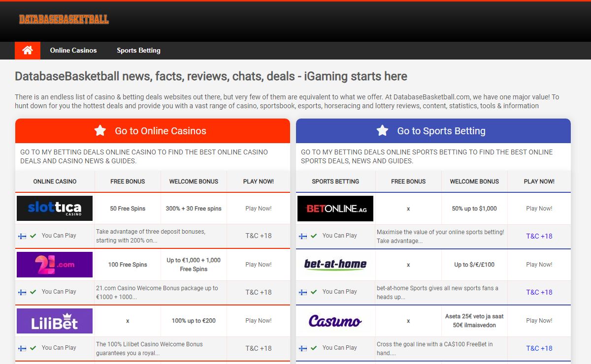
Task: Click the Up to $/€/£100 cell
Action: click(x=474, y=265)
